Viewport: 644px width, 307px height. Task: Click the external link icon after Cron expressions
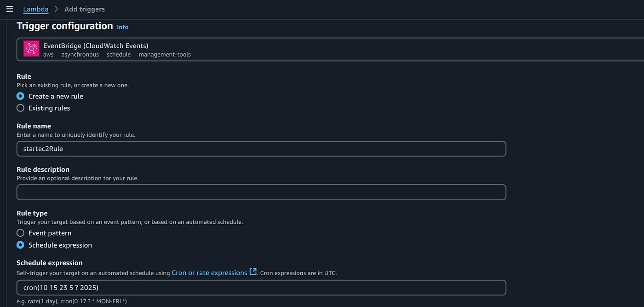(253, 272)
